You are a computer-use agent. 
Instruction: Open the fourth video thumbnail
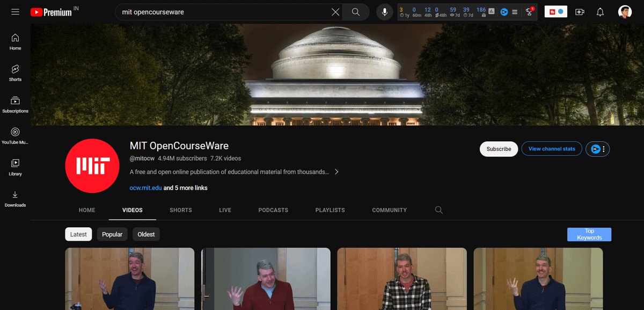538,279
